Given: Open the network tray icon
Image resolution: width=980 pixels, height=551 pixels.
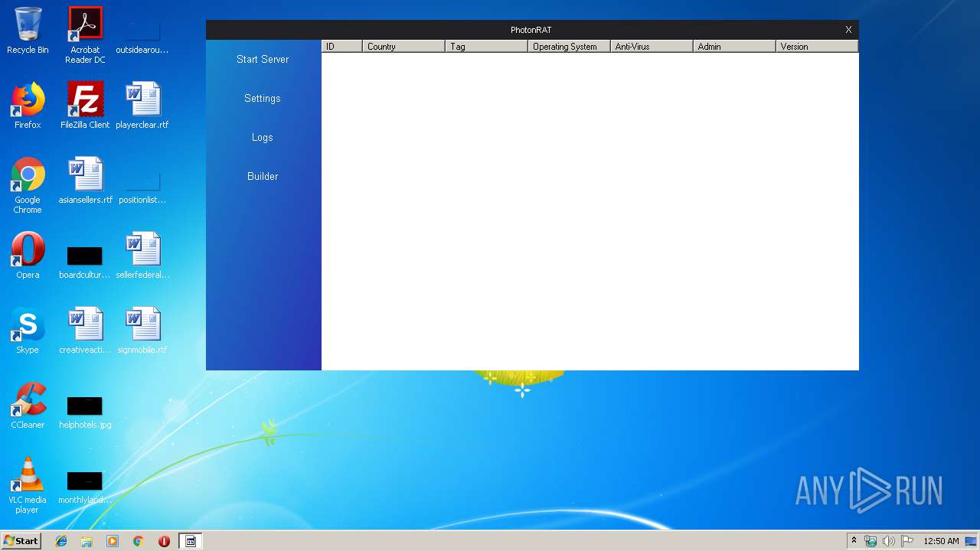Looking at the screenshot, I should 871,541.
